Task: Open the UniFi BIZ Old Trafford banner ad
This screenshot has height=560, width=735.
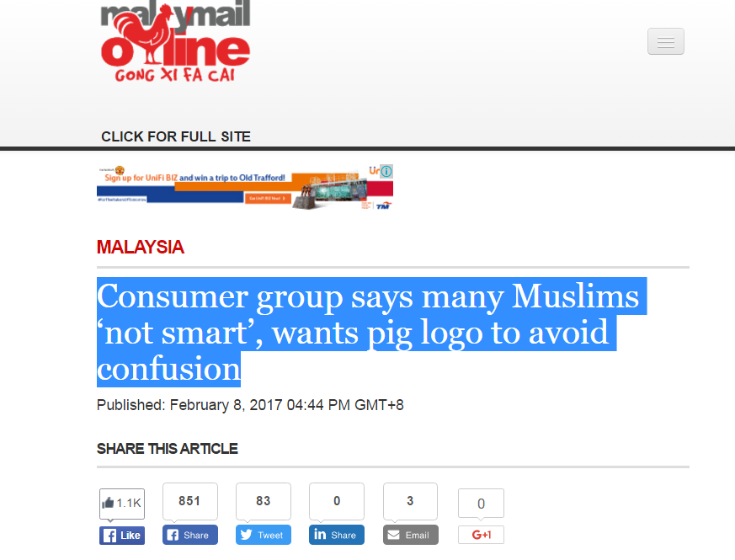Action: click(x=245, y=187)
